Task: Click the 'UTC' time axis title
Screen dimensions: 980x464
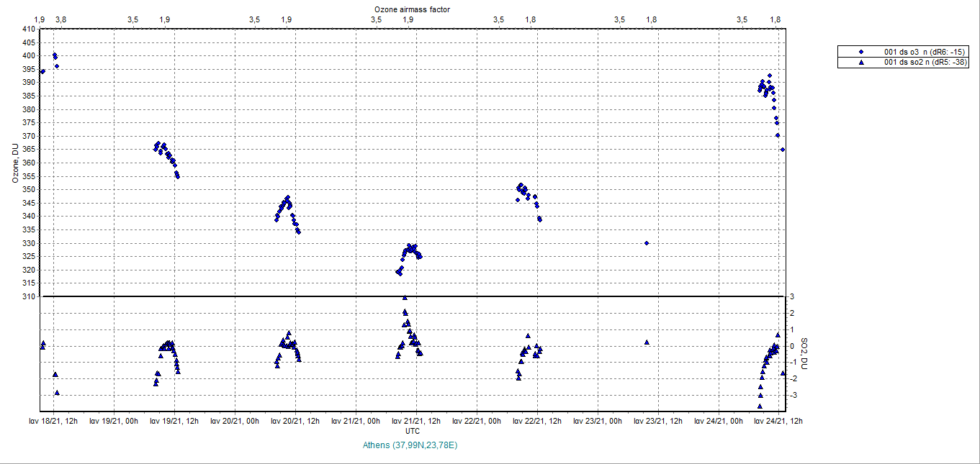Action: tap(413, 431)
